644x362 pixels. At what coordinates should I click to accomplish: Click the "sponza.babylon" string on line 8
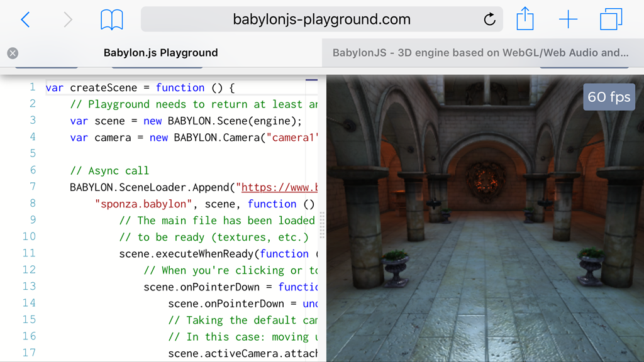[143, 204]
